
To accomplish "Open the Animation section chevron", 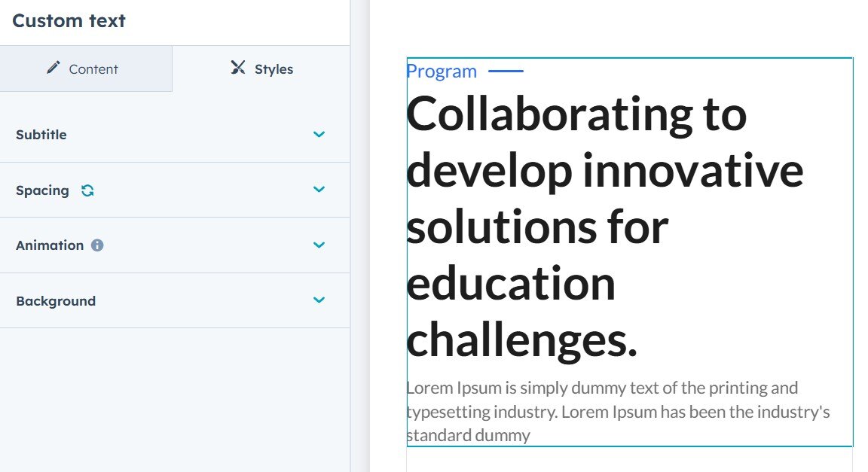I will pyautogui.click(x=319, y=245).
